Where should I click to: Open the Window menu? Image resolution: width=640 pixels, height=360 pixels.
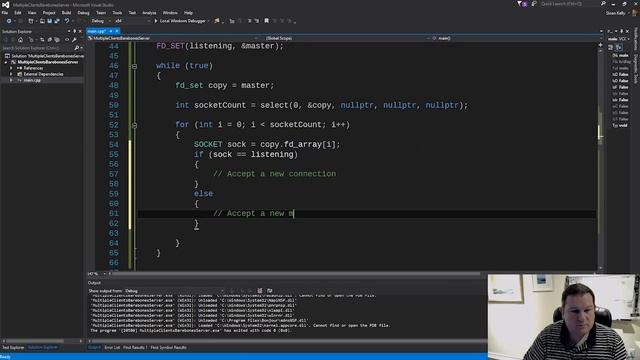[x=170, y=13]
